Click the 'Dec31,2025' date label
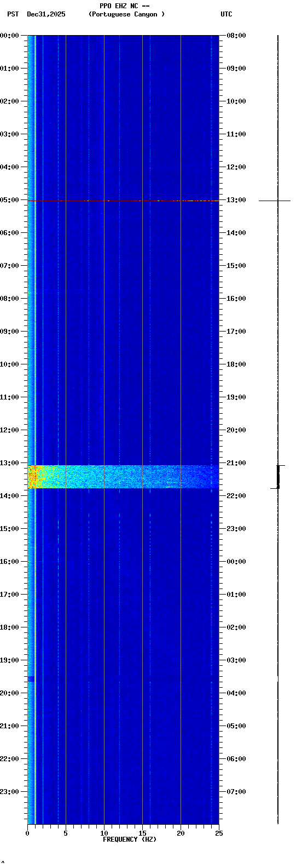The width and height of the screenshot is (302, 868). point(46,14)
